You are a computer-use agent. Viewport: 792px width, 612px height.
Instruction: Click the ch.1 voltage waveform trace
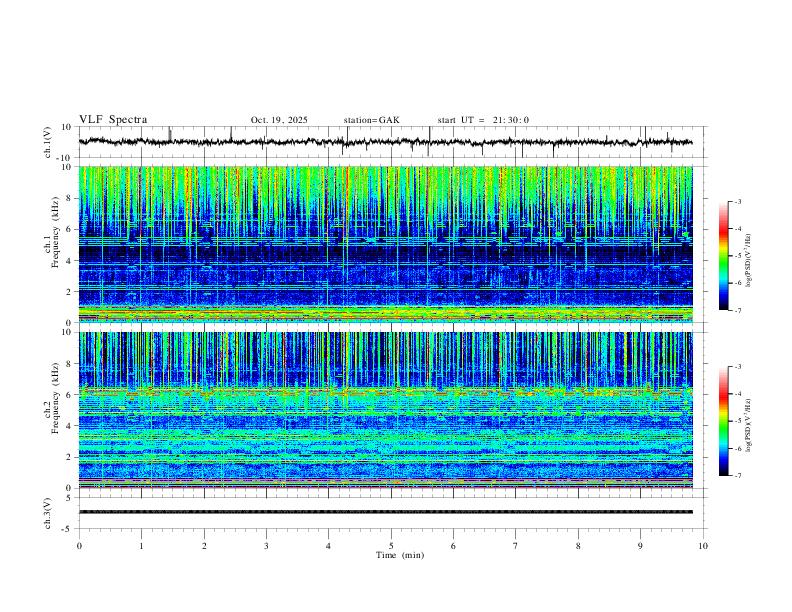click(x=385, y=142)
